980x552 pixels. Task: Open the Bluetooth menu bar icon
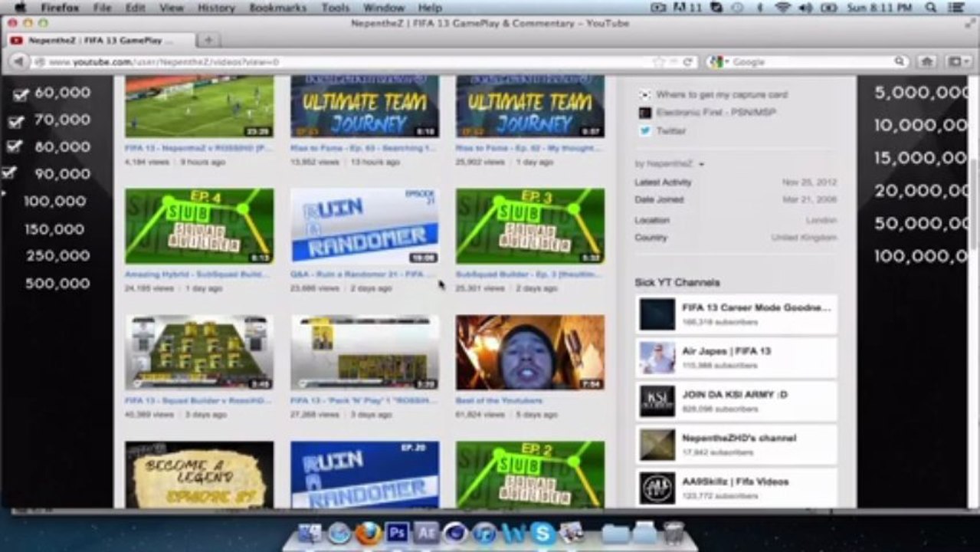761,8
